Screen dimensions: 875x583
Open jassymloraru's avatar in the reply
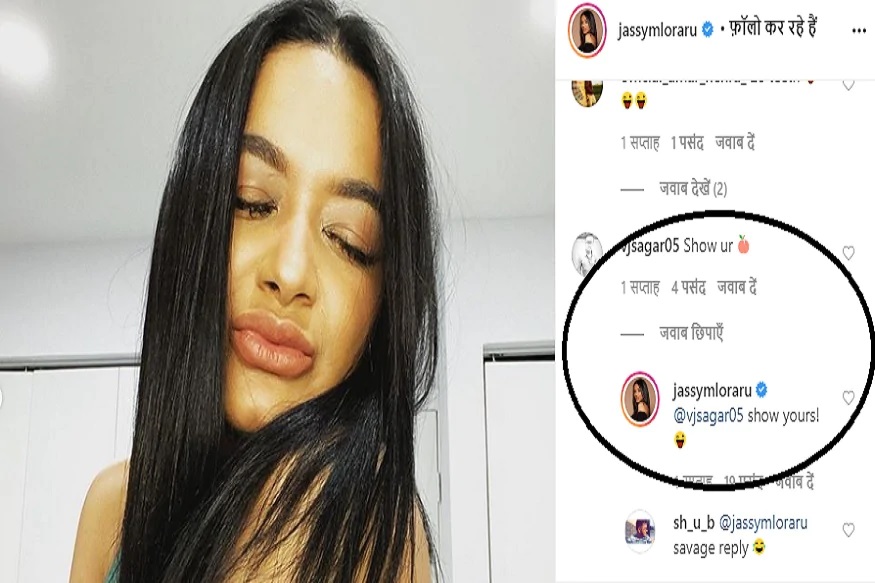point(640,399)
